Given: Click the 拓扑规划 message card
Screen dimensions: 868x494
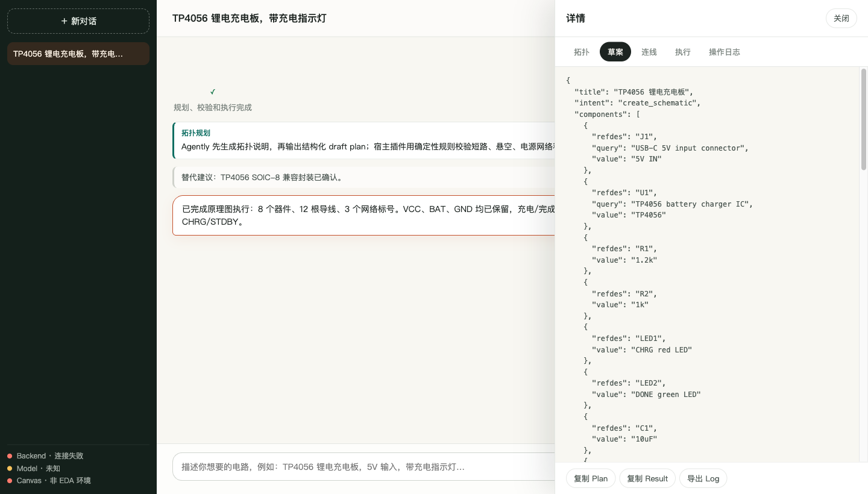Looking at the screenshot, I should 363,140.
